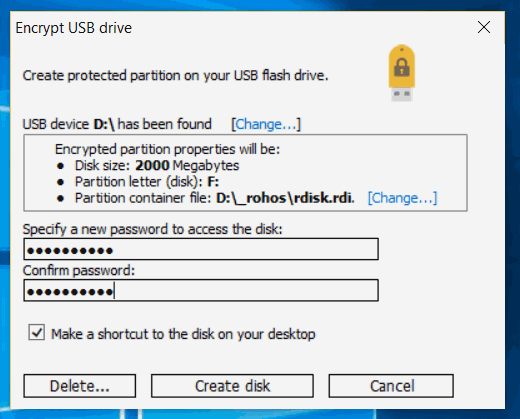
Task: Click the Partition letter F: text
Action: coord(147,182)
